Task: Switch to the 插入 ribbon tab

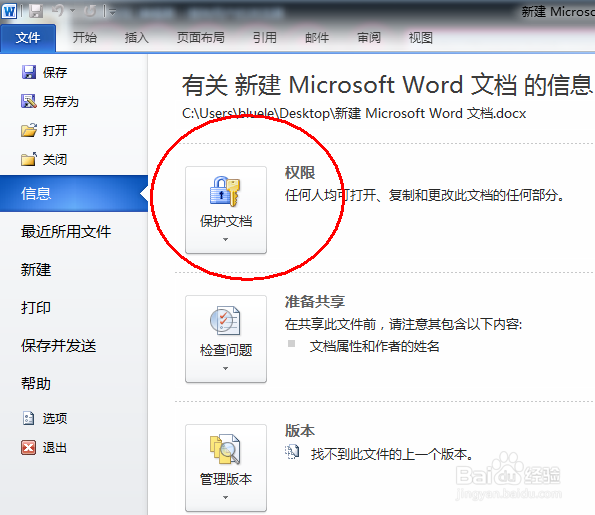Action: (137, 38)
